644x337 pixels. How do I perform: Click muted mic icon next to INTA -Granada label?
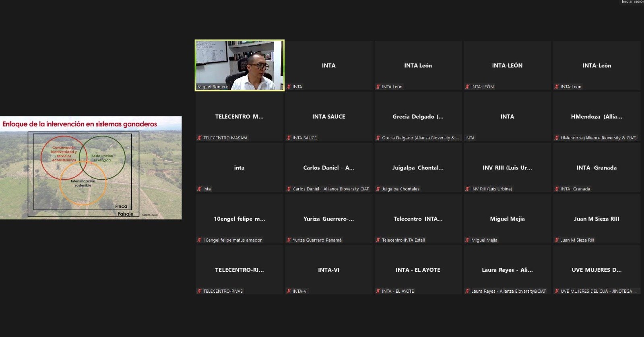point(557,189)
